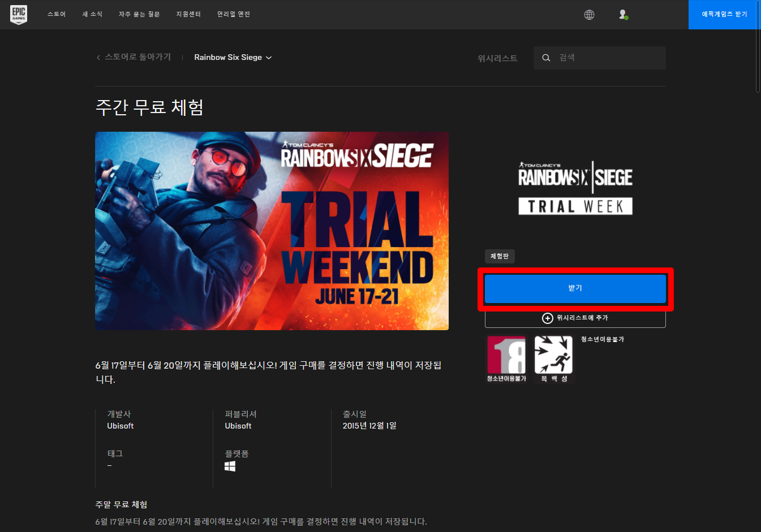Click the 18 age rating icon
The image size is (761, 532).
point(506,359)
